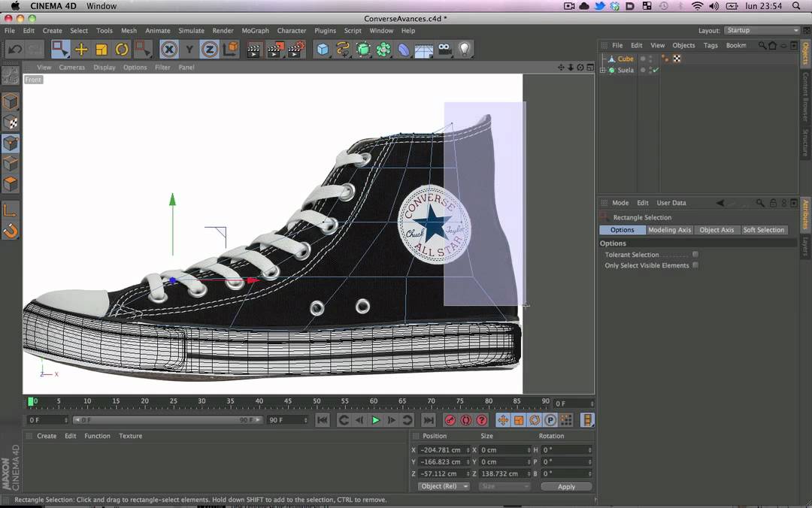Toggle Parameter keyframe recording P button
The height and width of the screenshot is (508, 812).
click(x=550, y=421)
